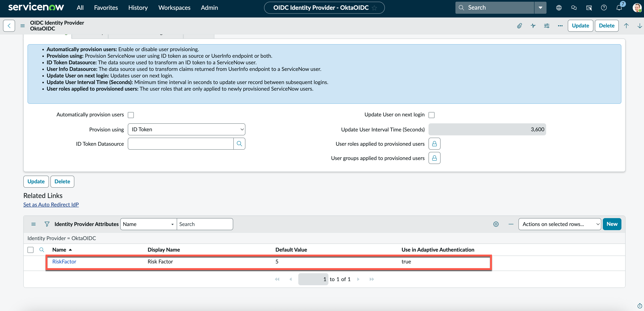Open the Provision using dropdown

pyautogui.click(x=187, y=129)
